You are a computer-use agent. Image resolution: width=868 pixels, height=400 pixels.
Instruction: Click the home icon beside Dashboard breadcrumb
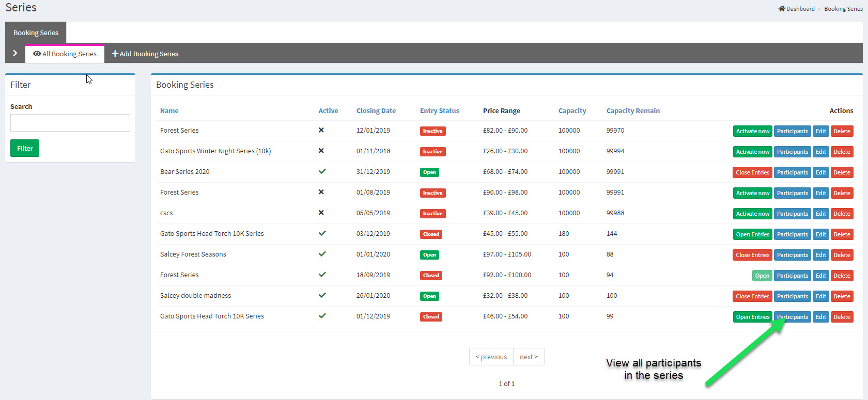(x=782, y=9)
